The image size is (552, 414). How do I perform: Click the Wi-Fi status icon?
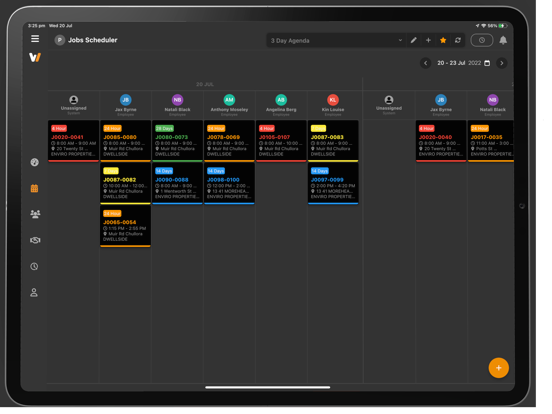[x=484, y=26]
